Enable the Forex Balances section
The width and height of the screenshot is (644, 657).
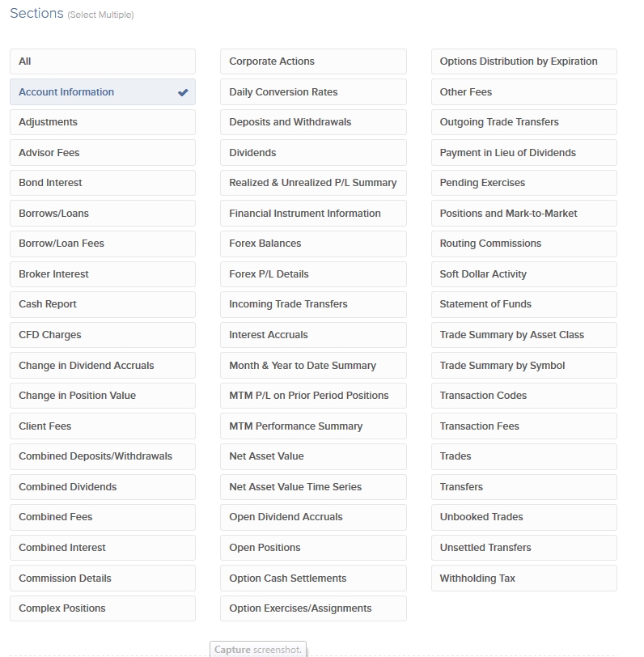pyautogui.click(x=312, y=244)
